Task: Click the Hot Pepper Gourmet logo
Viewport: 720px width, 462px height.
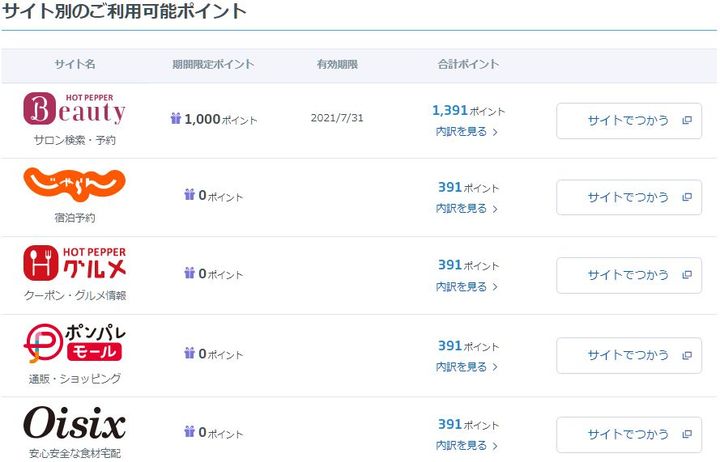Action: click(74, 263)
